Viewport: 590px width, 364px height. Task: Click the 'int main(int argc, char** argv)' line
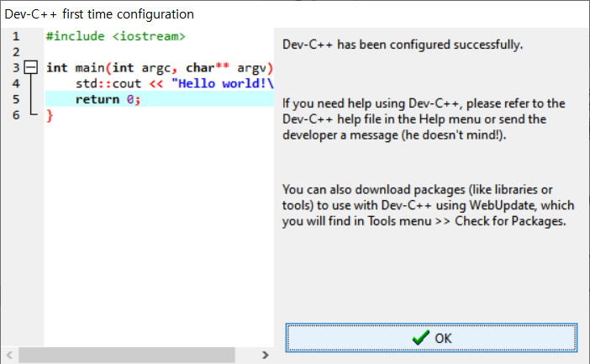point(160,68)
